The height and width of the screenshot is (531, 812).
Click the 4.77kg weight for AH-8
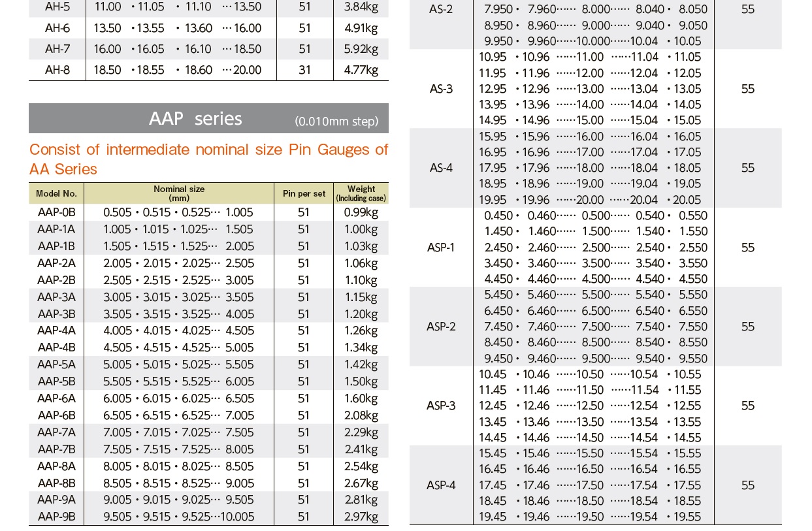click(361, 70)
